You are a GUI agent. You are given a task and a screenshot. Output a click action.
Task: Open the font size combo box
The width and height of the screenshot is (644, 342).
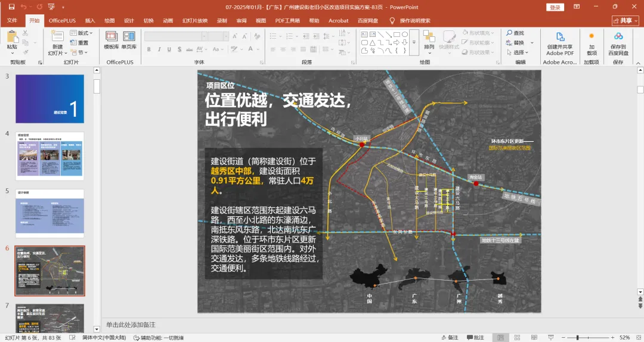click(x=218, y=36)
